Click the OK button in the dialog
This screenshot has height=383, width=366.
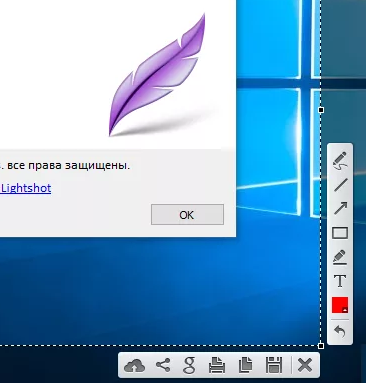pyautogui.click(x=187, y=215)
